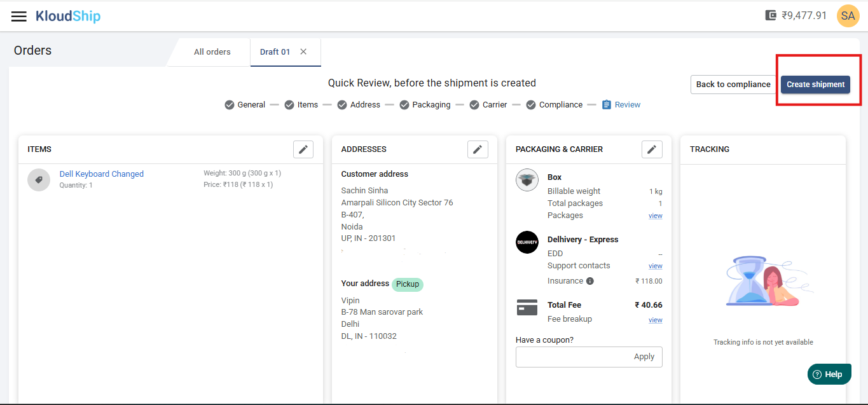Edit the Items section with pencil icon

click(303, 149)
